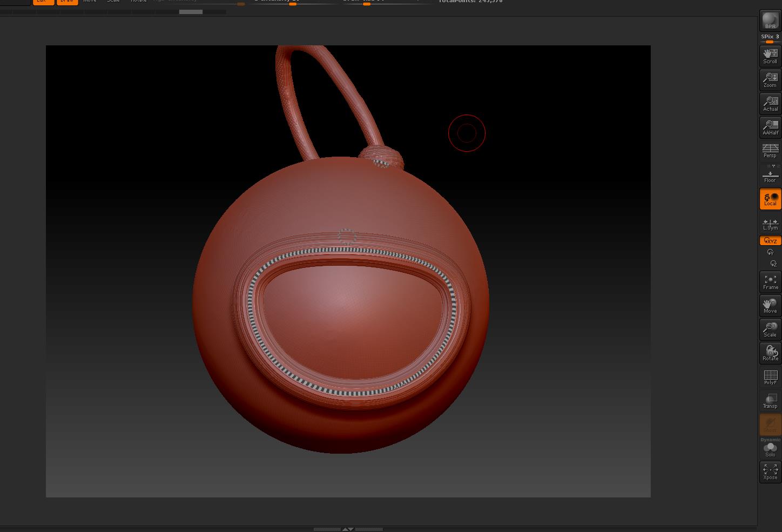Adjust the Z Intensity slider
The height and width of the screenshot is (532, 782).
292,2
